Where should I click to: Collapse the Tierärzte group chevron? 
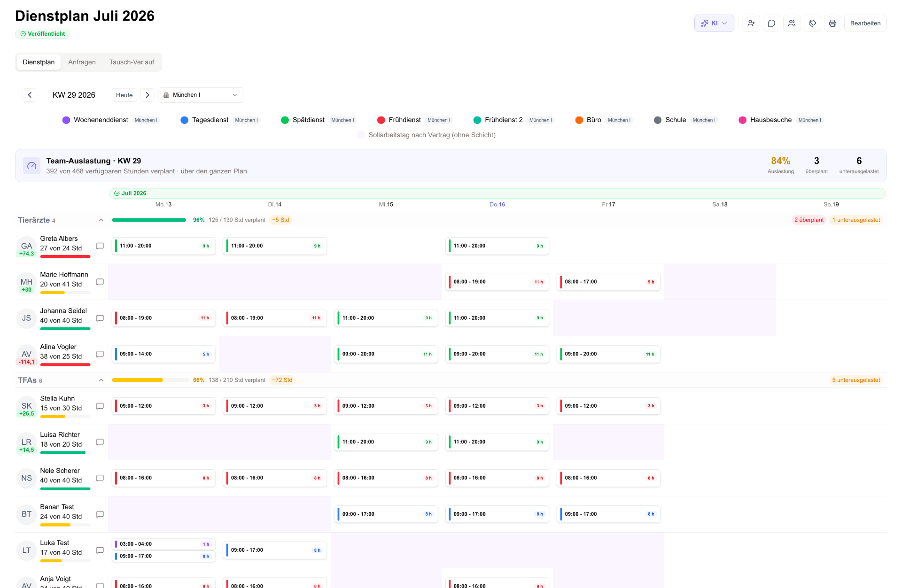tap(101, 220)
